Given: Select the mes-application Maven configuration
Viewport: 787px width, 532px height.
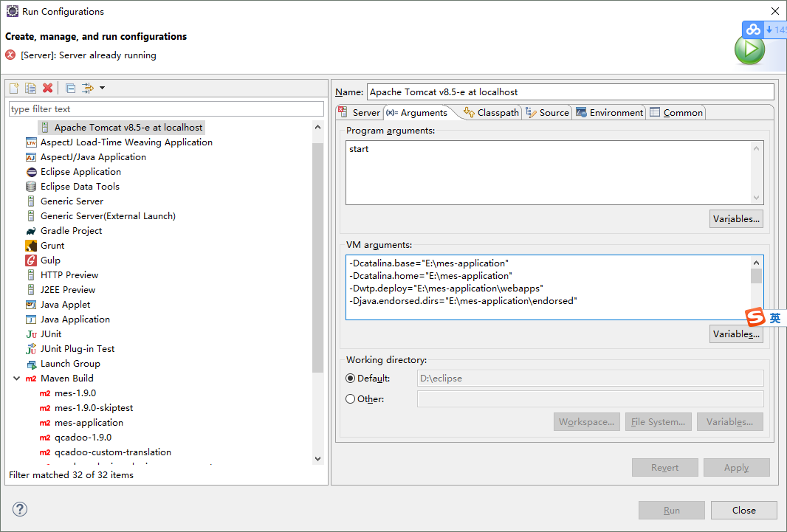Looking at the screenshot, I should coord(89,423).
